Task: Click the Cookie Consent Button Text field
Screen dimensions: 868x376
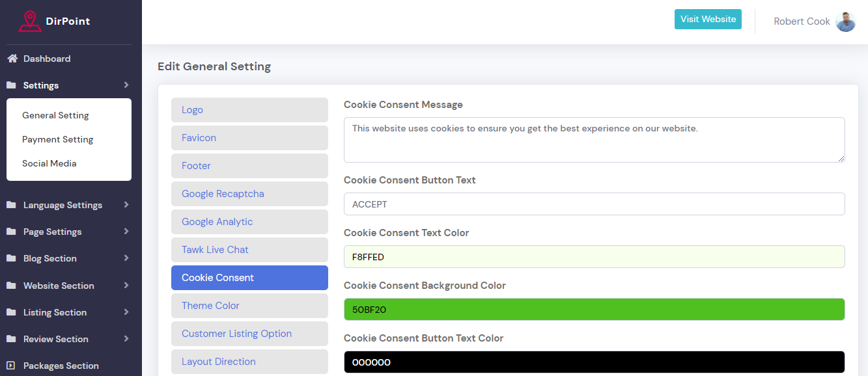Action: tap(594, 204)
